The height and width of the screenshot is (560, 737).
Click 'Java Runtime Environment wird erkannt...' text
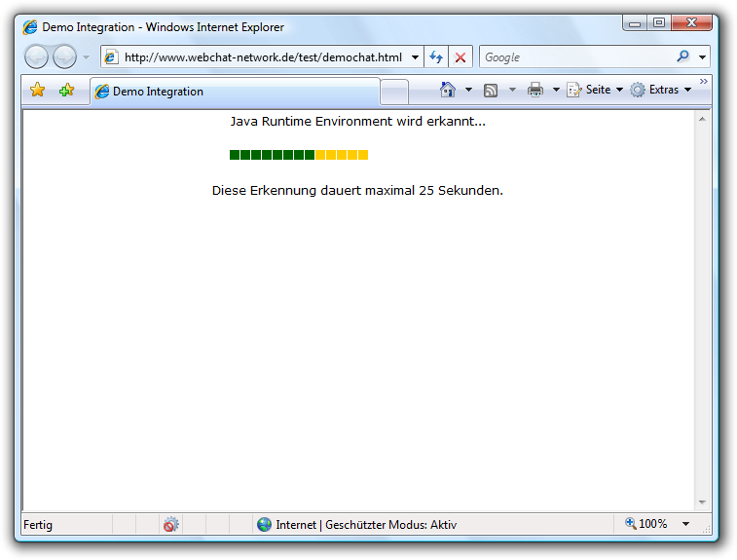point(357,122)
